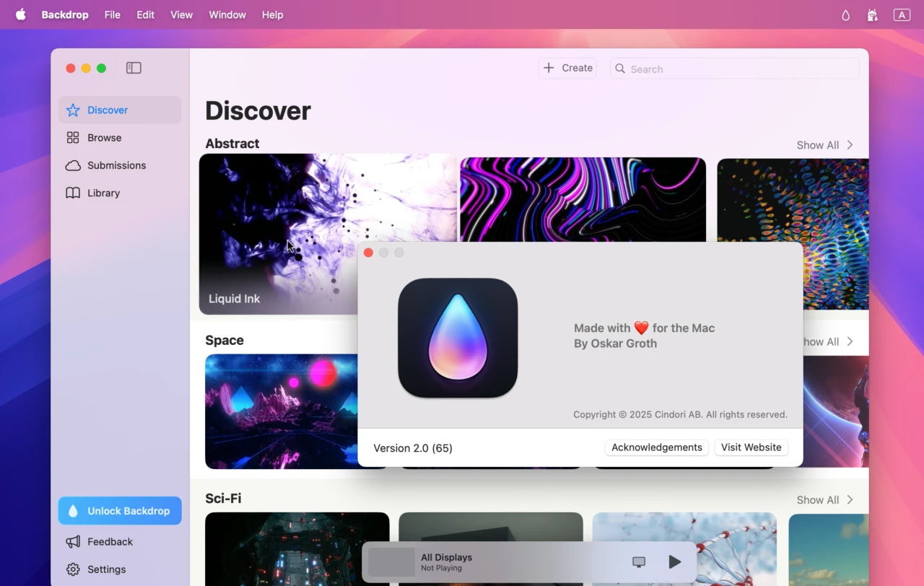Expand the Sci-Fi category via Show All
The height and width of the screenshot is (586, 924).
pos(823,499)
